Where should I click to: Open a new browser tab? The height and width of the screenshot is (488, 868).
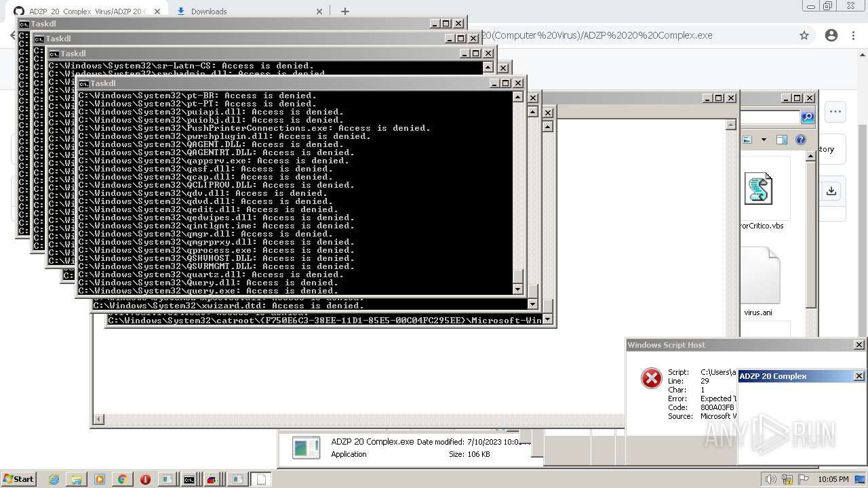point(345,12)
